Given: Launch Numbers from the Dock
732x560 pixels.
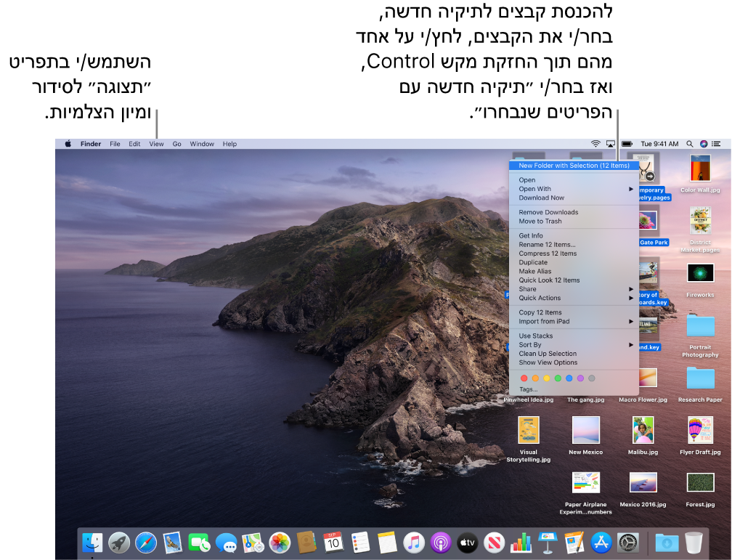Looking at the screenshot, I should [521, 543].
